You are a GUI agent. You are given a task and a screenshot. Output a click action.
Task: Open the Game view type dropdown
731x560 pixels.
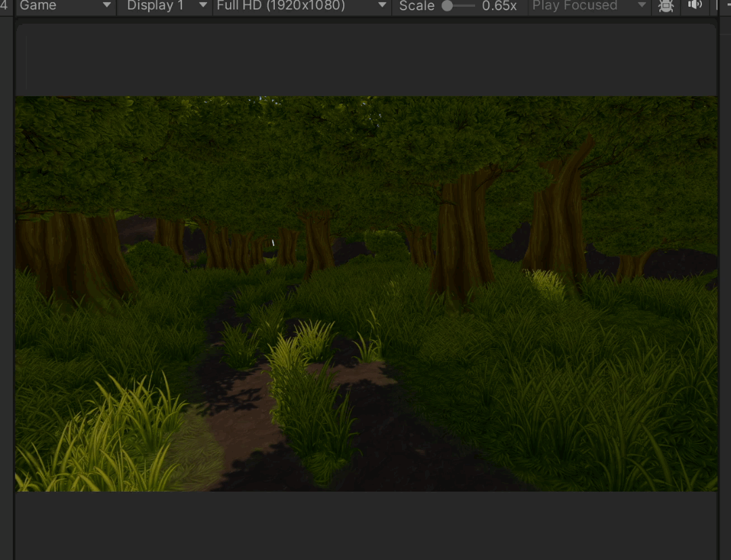point(66,6)
